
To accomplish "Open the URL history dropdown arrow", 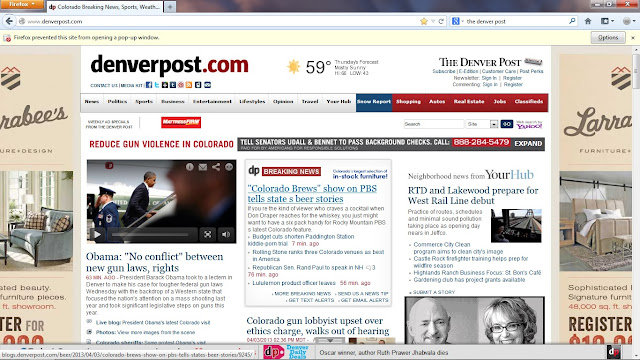I will pyautogui.click(x=433, y=21).
